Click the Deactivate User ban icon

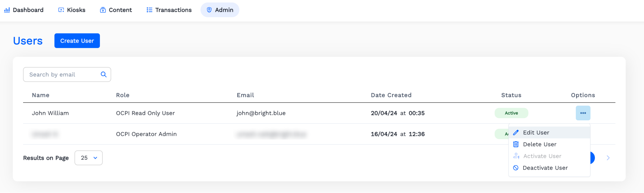(x=516, y=168)
